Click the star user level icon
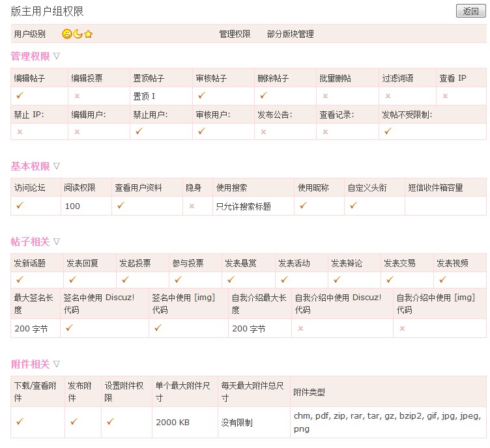This screenshot has width=490, height=448. pyautogui.click(x=88, y=34)
